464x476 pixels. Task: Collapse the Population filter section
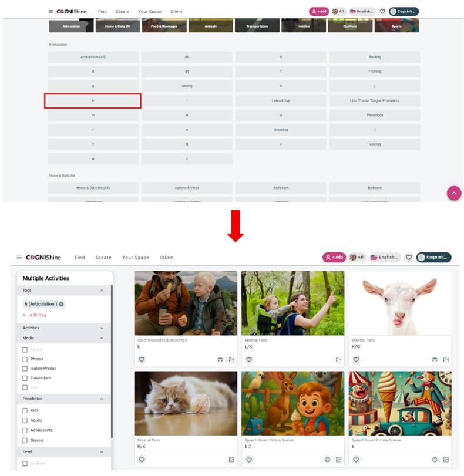(102, 399)
